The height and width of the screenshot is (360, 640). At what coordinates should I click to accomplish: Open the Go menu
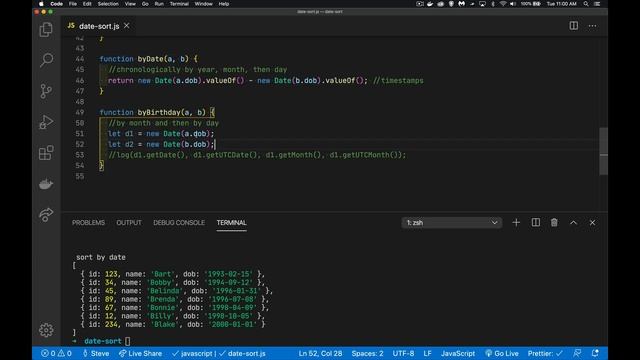click(145, 4)
